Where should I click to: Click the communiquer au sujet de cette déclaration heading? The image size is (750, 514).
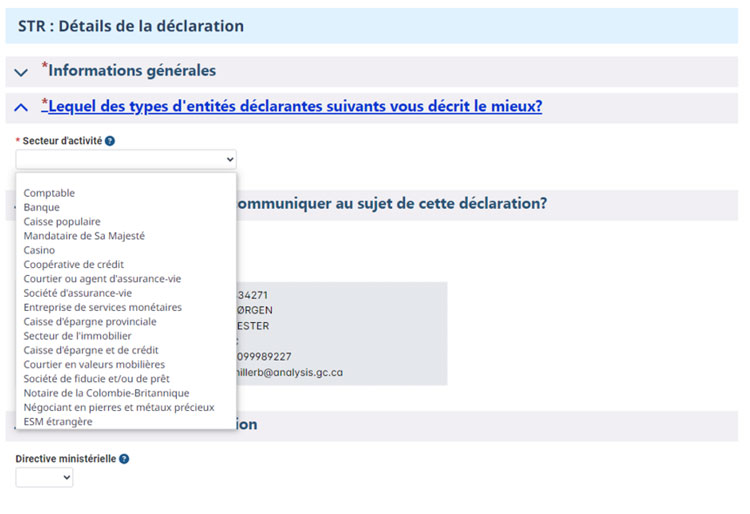392,204
